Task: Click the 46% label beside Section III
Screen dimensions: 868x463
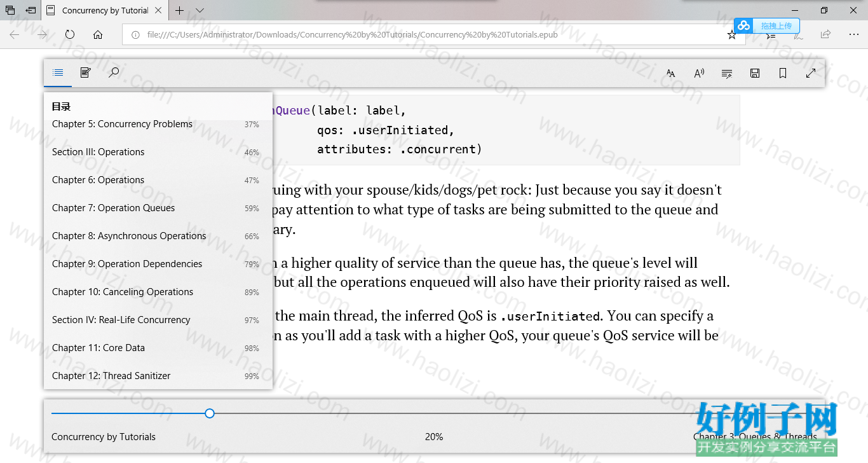Action: click(252, 153)
